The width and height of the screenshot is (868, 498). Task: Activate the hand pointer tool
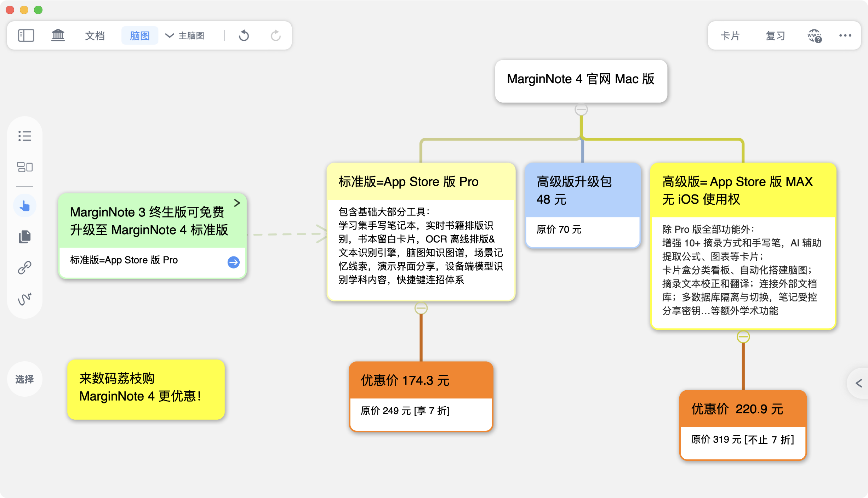(25, 206)
